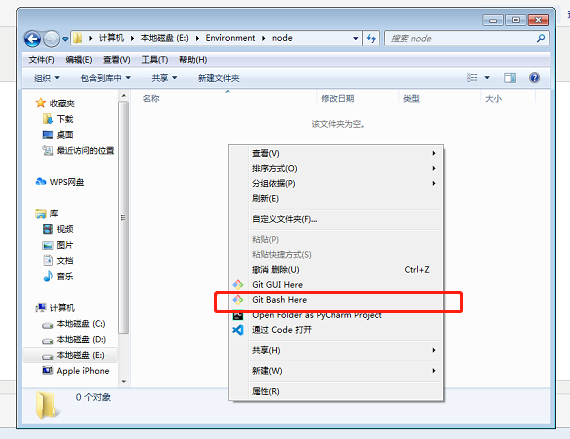This screenshot has height=439, width=570.
Task: Click the 新建文件夹 toolbar button
Action: [218, 78]
